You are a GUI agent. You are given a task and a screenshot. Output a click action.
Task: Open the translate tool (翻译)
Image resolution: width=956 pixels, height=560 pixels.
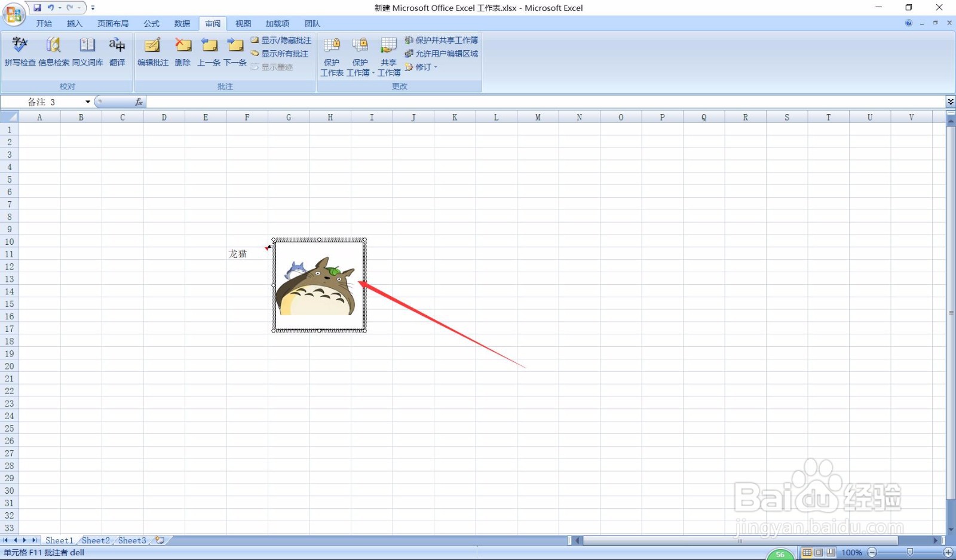(x=117, y=51)
